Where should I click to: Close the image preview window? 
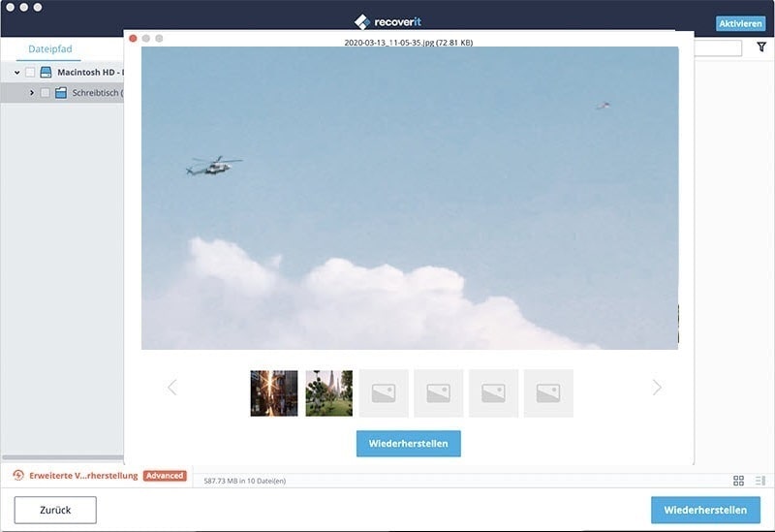pyautogui.click(x=133, y=38)
